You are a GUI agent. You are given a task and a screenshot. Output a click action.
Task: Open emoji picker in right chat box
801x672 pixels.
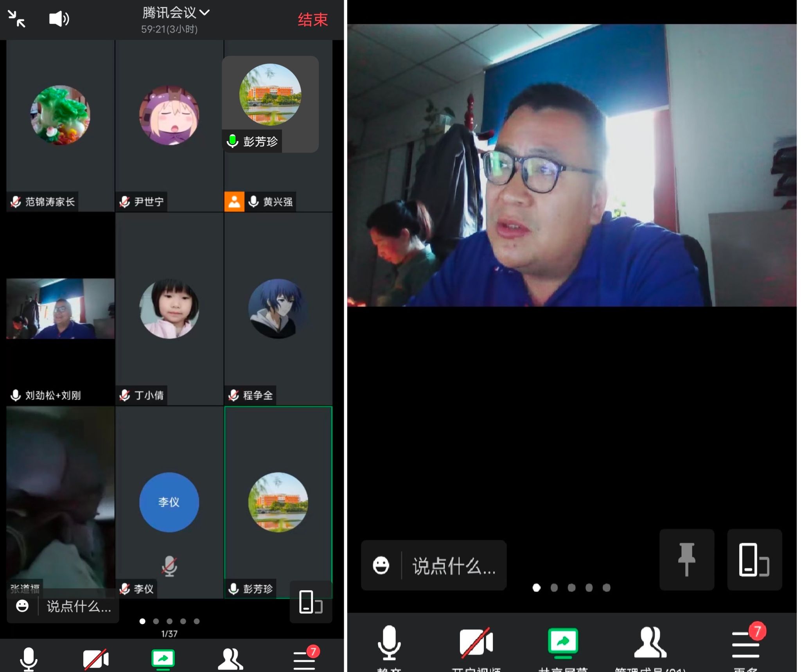click(381, 566)
